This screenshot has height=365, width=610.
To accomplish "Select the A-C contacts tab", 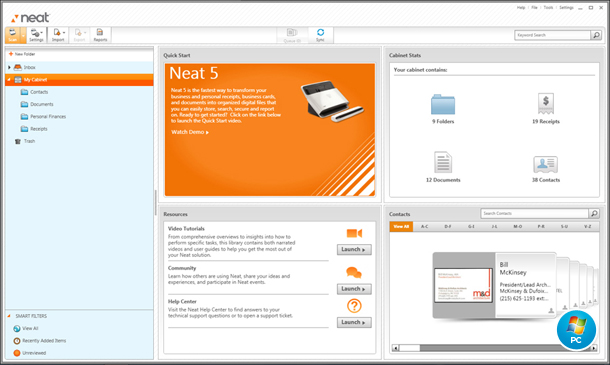I will pos(424,226).
